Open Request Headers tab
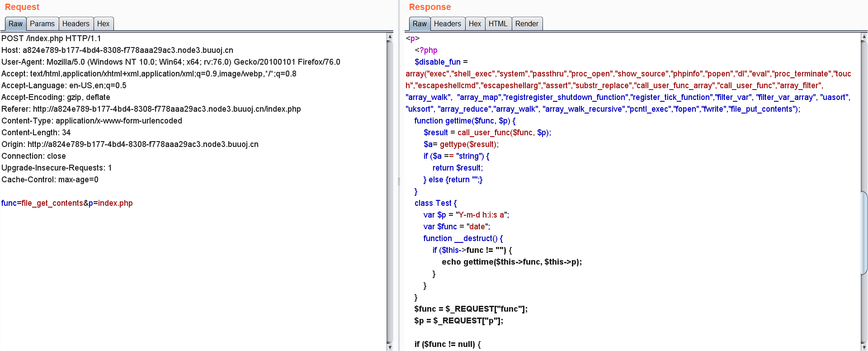868x351 pixels. pyautogui.click(x=75, y=24)
